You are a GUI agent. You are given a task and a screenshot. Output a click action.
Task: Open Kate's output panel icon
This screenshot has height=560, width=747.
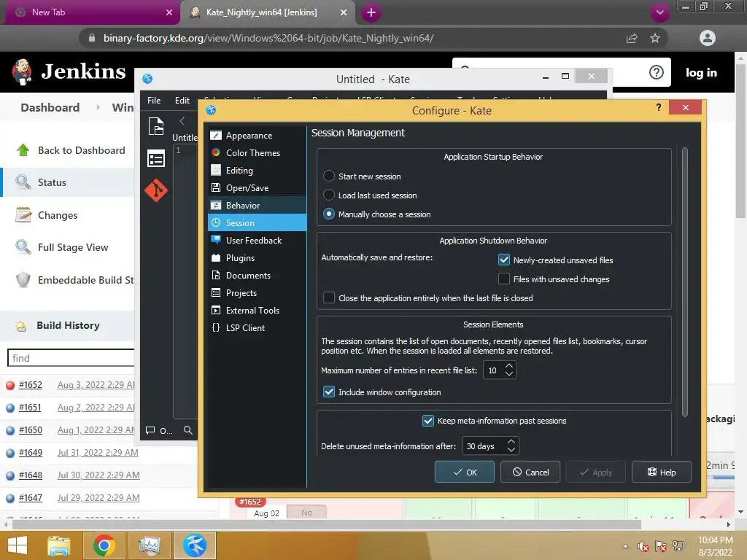click(x=150, y=430)
